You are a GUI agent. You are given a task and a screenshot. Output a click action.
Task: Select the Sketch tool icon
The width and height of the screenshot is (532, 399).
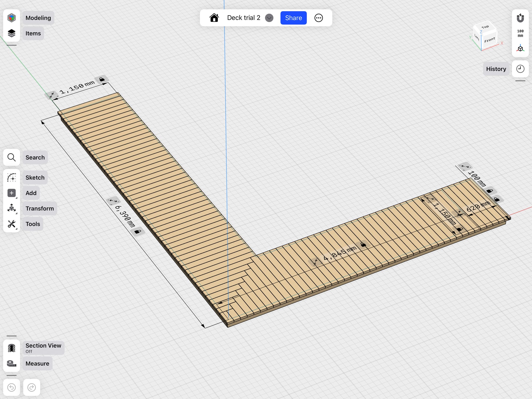(x=11, y=177)
